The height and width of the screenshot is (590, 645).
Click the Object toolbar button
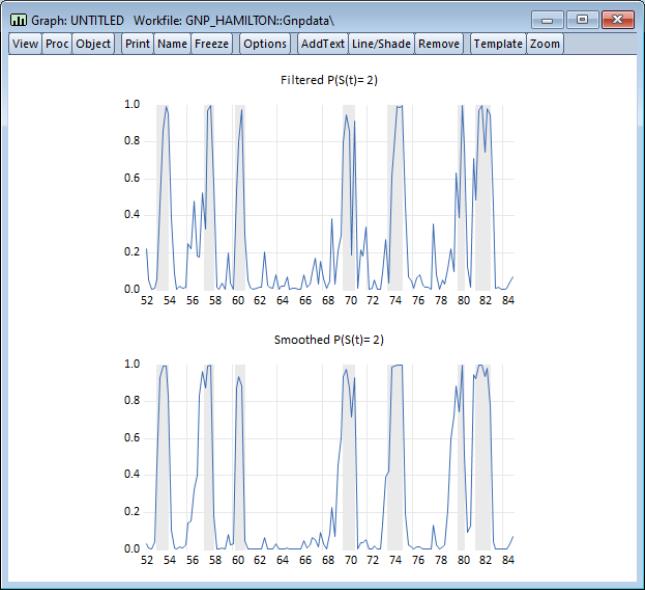pos(93,44)
